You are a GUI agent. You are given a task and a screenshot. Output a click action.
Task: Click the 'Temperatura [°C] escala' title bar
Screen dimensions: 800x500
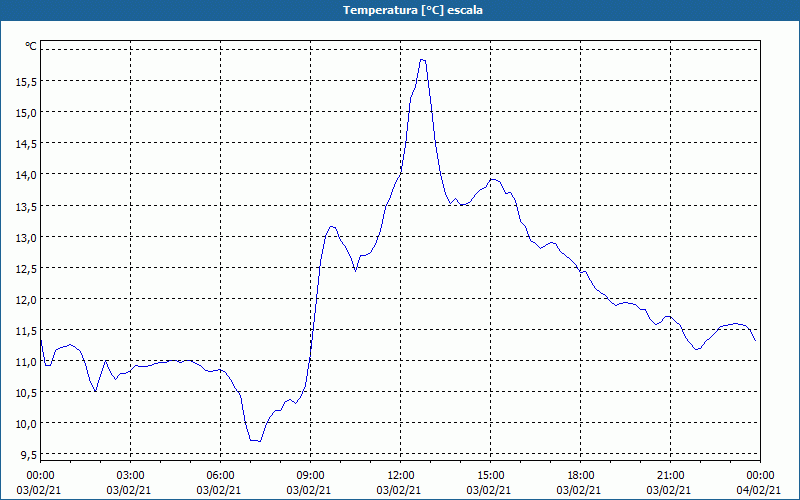click(x=400, y=10)
